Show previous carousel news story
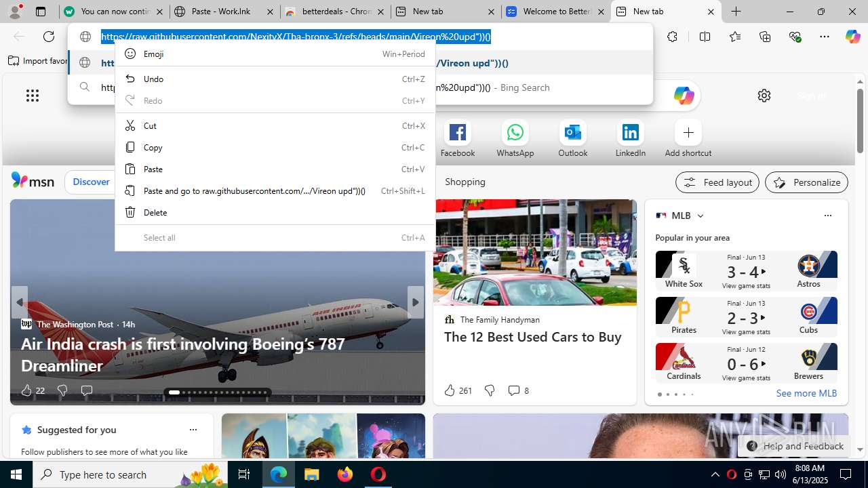The height and width of the screenshot is (488, 868). point(20,302)
